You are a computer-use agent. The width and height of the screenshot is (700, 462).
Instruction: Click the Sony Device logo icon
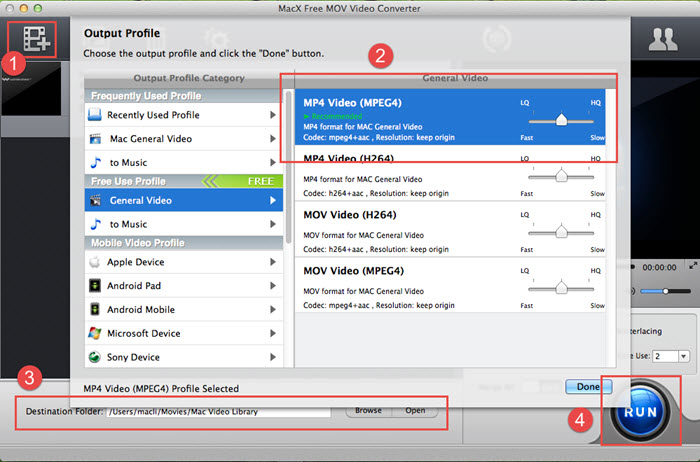tap(94, 357)
